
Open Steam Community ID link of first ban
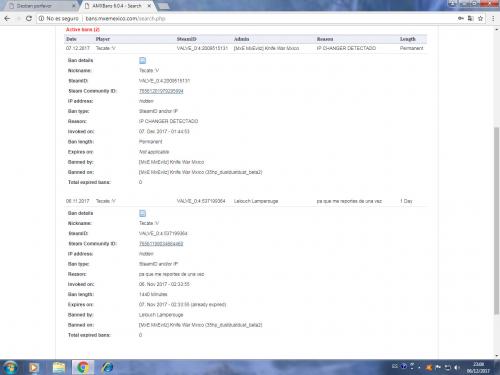tap(161, 91)
